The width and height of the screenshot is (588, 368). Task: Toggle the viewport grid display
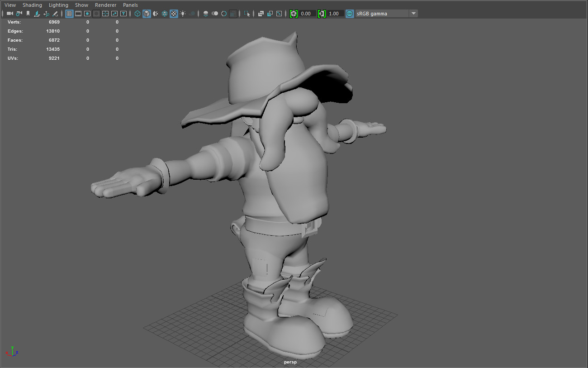click(x=69, y=14)
